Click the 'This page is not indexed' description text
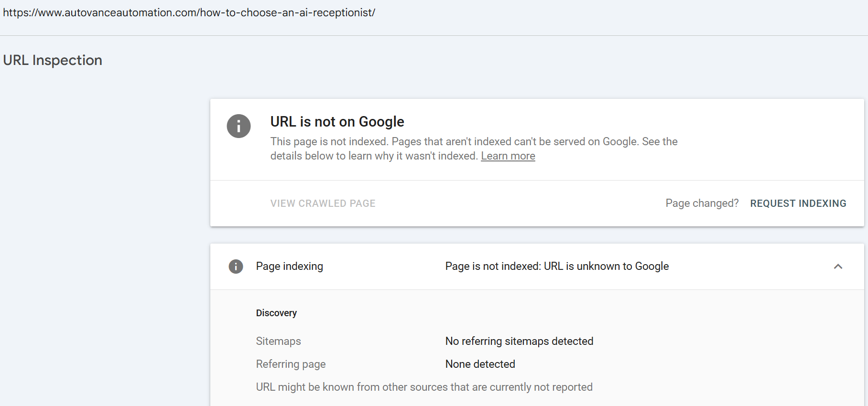The image size is (868, 406). pos(473,142)
